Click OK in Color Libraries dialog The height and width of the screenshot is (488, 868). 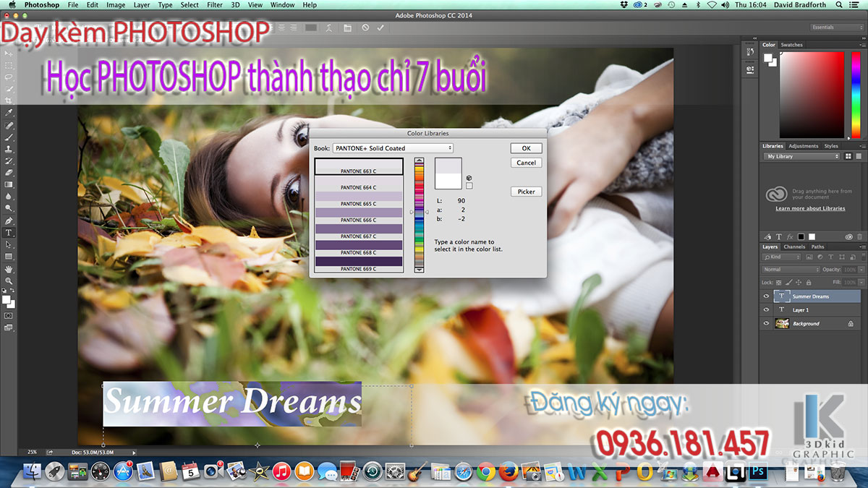click(526, 148)
